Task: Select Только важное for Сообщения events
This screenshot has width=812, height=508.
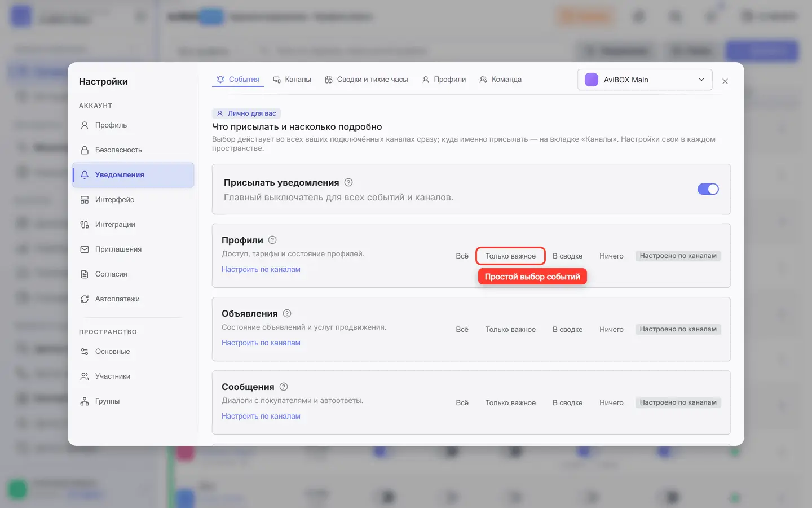Action: pyautogui.click(x=511, y=402)
